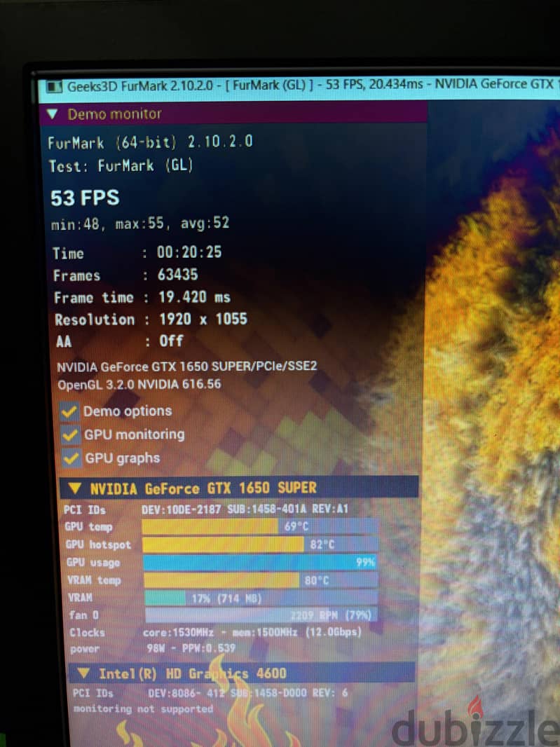Uncheck the Demo options checkbox
The image size is (560, 747).
(x=69, y=411)
